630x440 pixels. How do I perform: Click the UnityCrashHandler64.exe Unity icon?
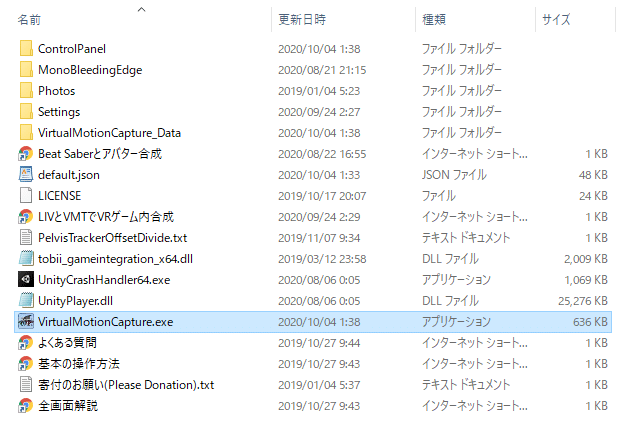coord(26,279)
